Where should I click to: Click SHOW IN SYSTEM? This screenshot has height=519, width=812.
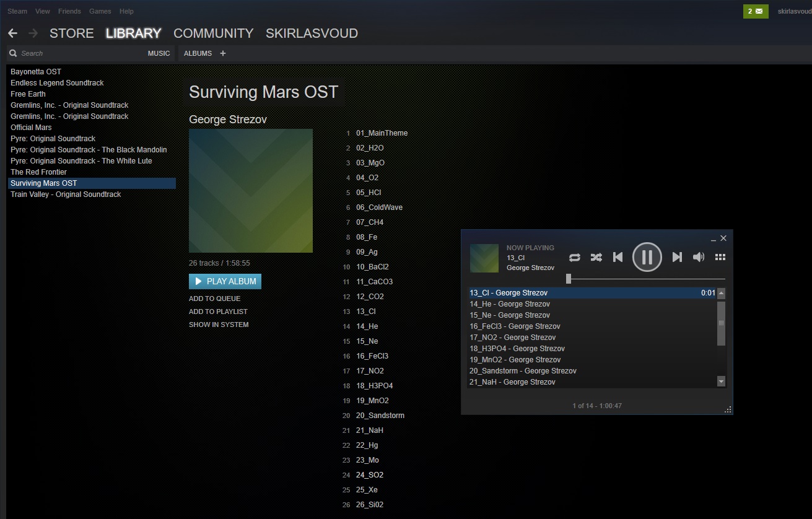coord(219,325)
